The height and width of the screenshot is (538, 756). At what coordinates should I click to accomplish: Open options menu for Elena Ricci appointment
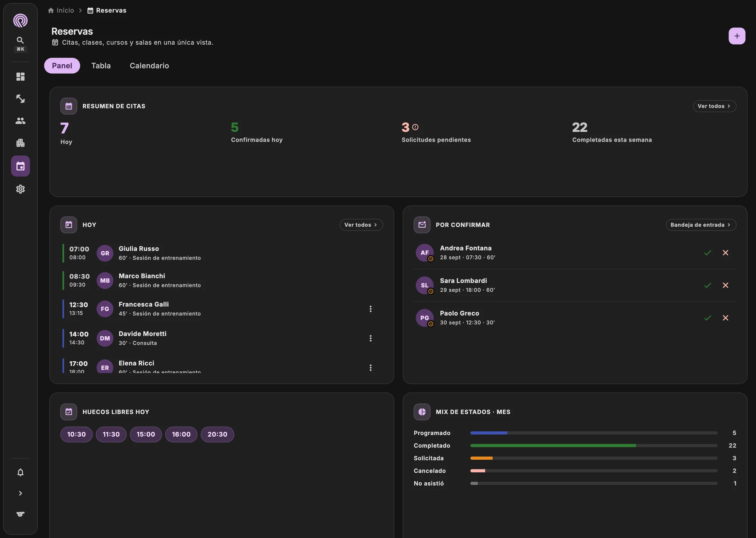pos(370,368)
